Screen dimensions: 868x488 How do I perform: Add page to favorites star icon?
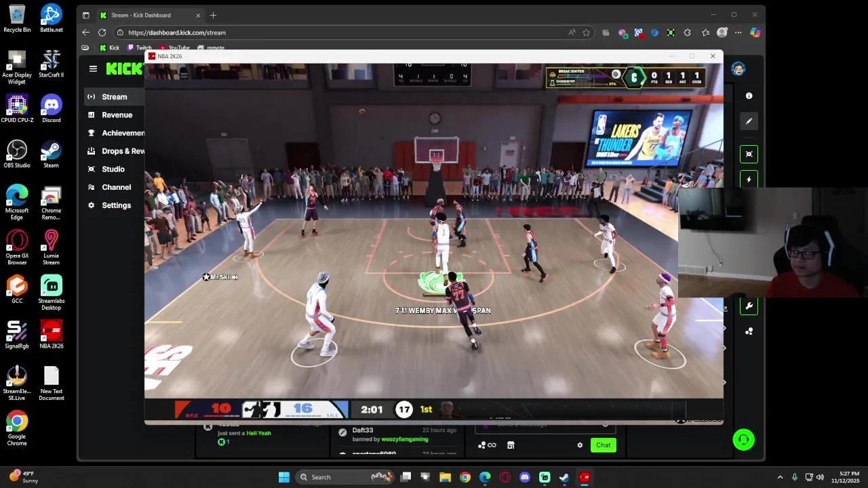[x=587, y=33]
